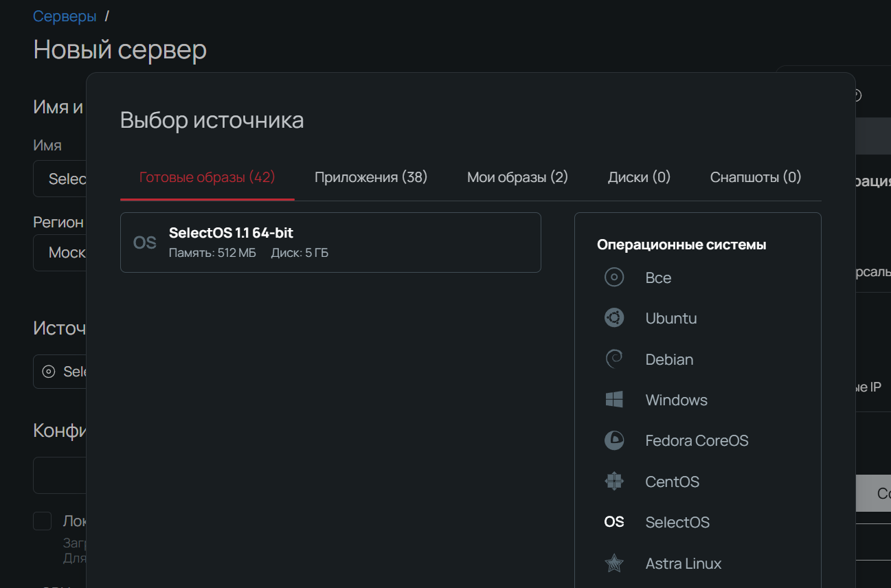Select the Готовые образы (42) tab
The width and height of the screenshot is (891, 588).
pos(207,177)
